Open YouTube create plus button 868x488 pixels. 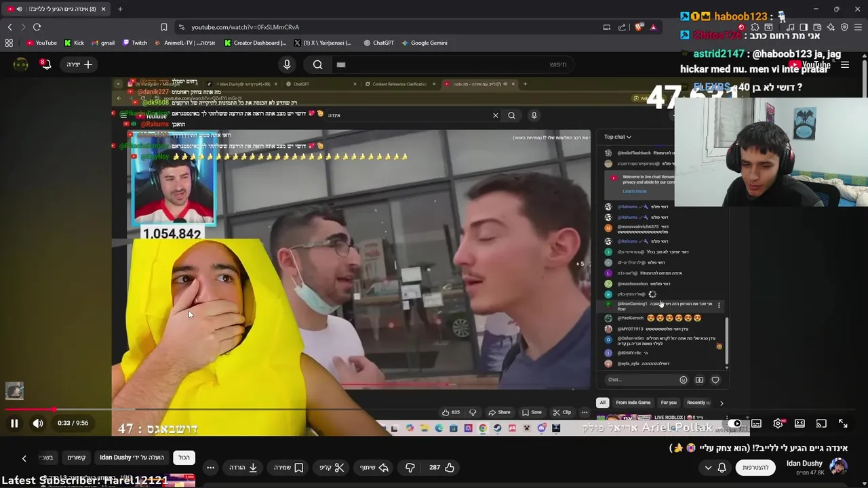80,64
